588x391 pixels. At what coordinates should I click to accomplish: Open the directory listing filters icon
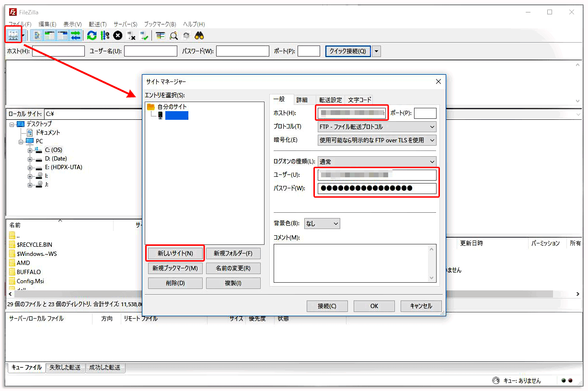pyautogui.click(x=160, y=35)
